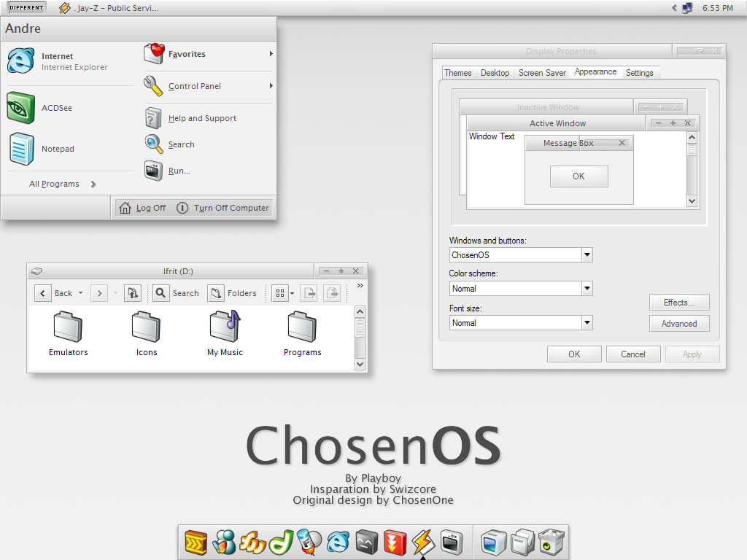Click OK in Display Properties
Image resolution: width=747 pixels, height=560 pixels.
coord(574,354)
